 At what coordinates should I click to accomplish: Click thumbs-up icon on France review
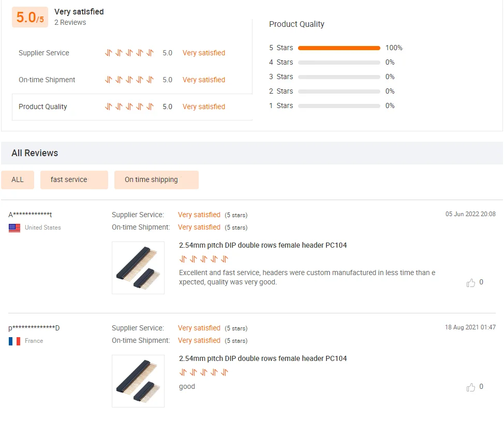click(x=471, y=387)
